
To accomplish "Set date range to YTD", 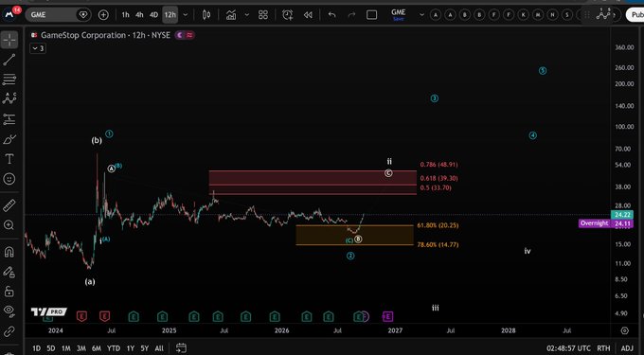I will pos(114,348).
